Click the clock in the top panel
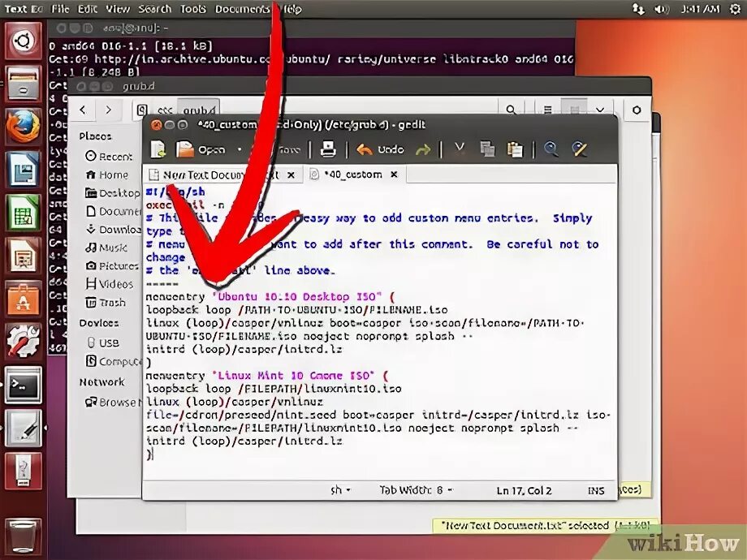 click(700, 9)
